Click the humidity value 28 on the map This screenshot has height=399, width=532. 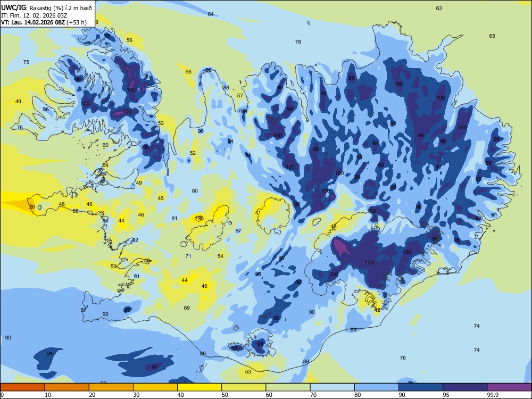click(x=32, y=206)
